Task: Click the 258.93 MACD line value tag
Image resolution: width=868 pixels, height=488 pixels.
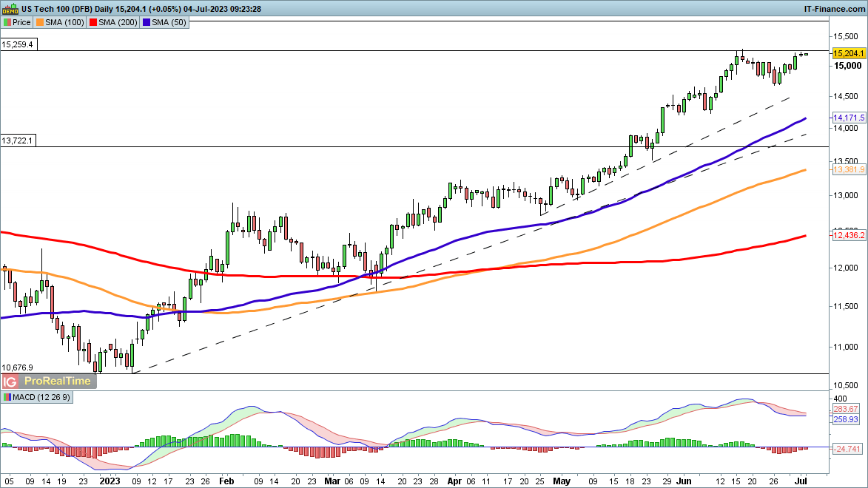Action: (x=846, y=419)
